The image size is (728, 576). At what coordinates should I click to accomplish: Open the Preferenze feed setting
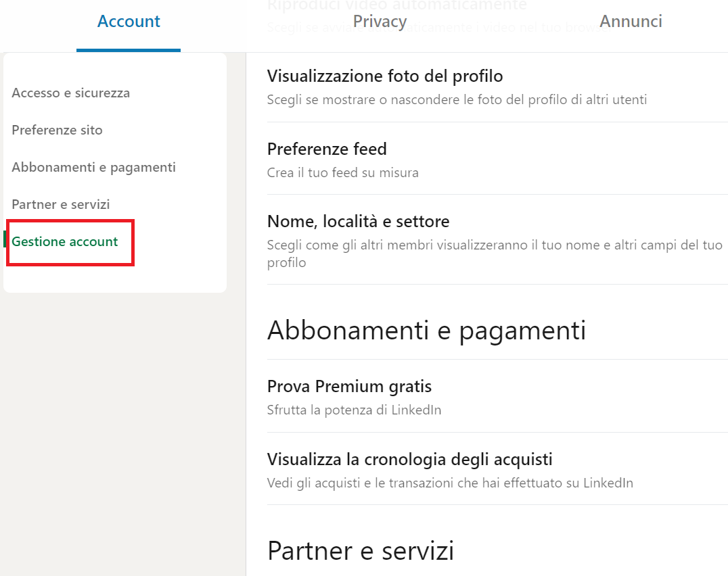327,149
